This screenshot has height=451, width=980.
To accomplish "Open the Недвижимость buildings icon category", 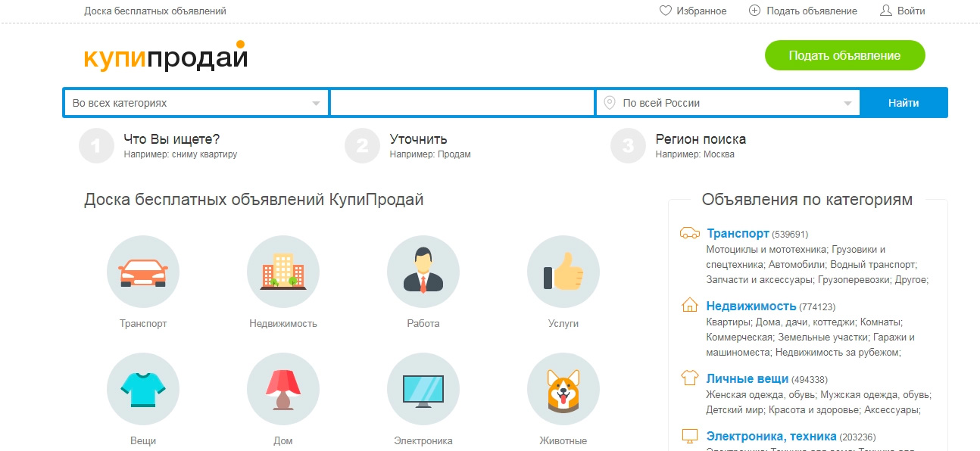I will (283, 272).
